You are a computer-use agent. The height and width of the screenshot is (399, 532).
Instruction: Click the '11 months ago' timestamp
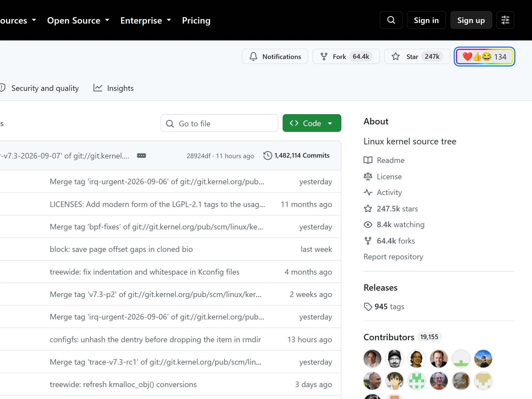(x=306, y=204)
